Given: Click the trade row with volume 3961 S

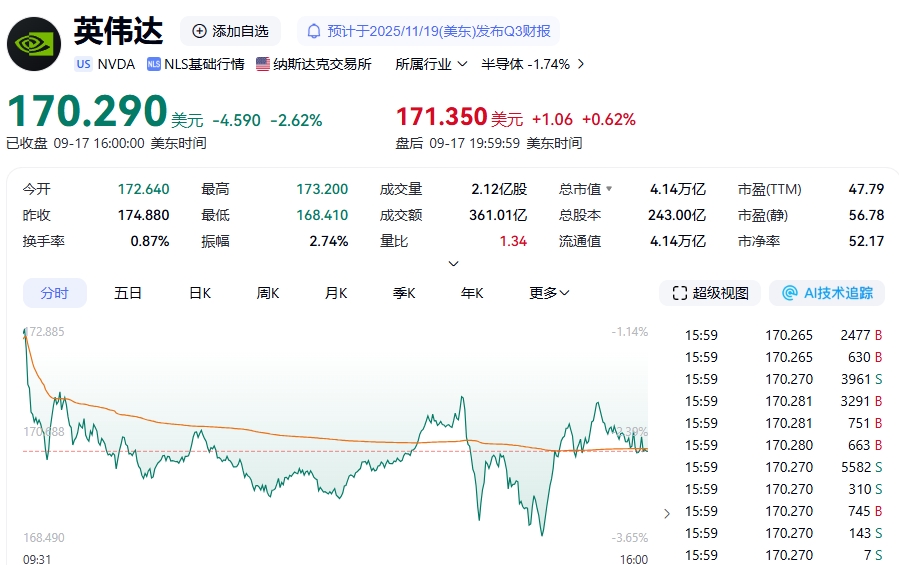Looking at the screenshot, I should 783,379.
